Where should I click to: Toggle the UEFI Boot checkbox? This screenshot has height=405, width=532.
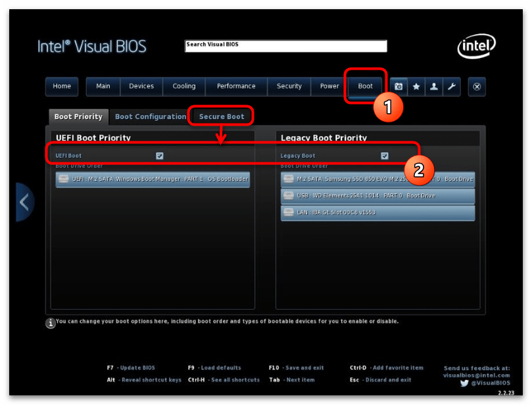tap(159, 156)
